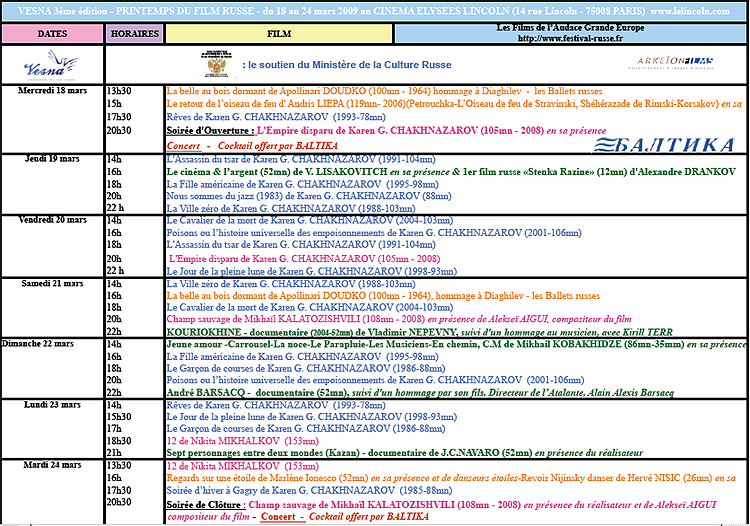Click the Samedi 21 mars date cell
Image resolution: width=750 pixels, height=526 pixels.
pos(52,284)
